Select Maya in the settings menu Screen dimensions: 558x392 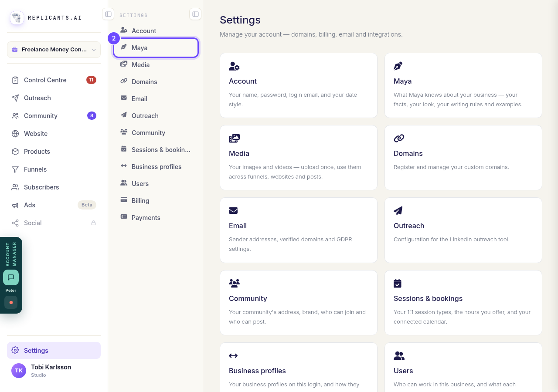pos(156,48)
